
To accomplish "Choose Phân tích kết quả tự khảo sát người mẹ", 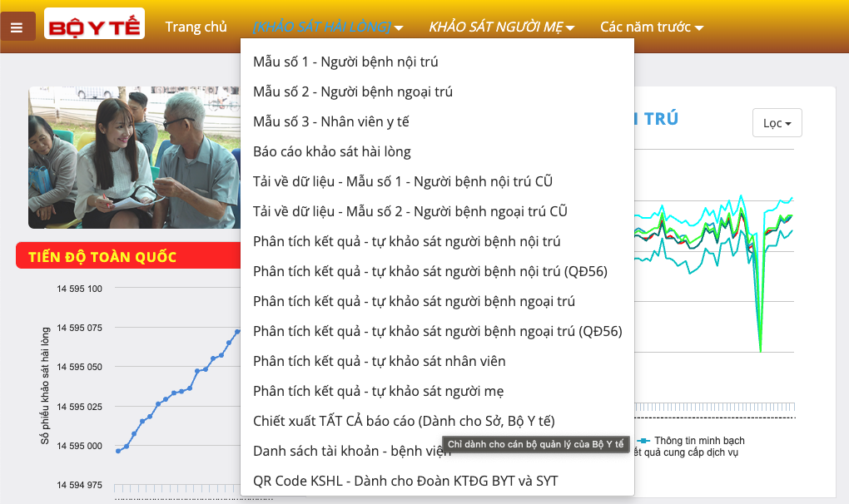I will tap(378, 391).
